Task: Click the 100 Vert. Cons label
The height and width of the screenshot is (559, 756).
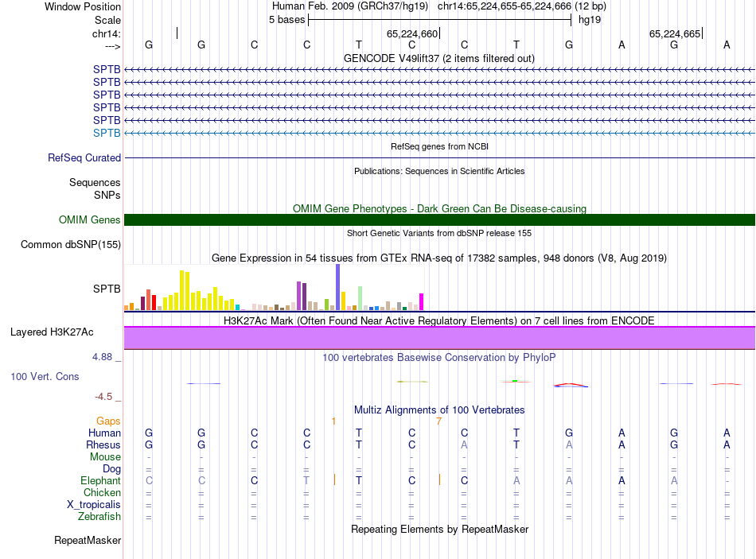Action: (x=45, y=376)
